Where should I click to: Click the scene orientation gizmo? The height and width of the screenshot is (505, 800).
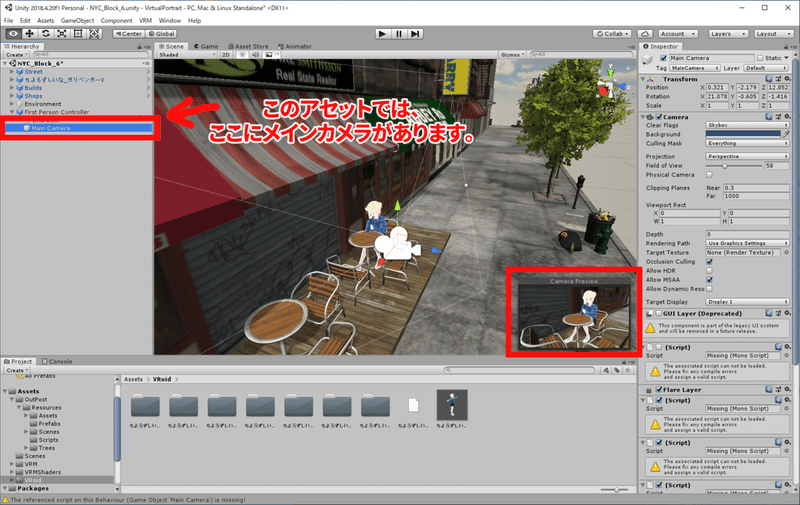[611, 86]
